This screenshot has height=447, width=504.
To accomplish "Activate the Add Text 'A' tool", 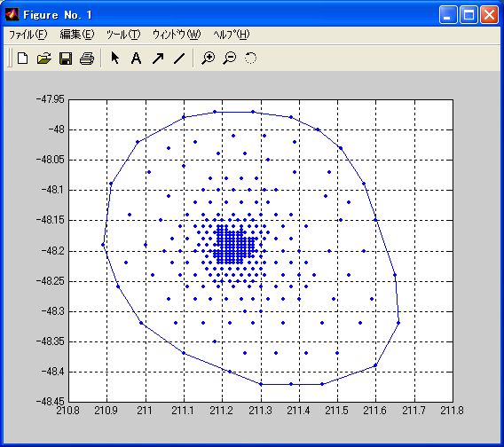I will coord(137,59).
